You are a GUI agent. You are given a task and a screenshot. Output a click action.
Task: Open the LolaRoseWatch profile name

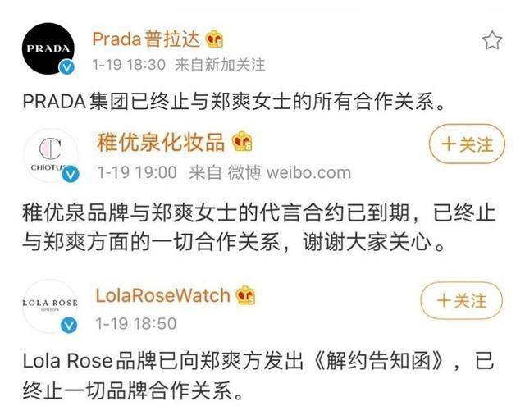click(162, 295)
